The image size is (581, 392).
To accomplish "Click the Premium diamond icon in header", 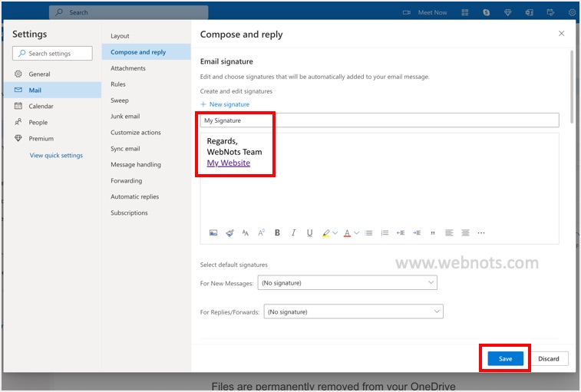I will coord(508,12).
